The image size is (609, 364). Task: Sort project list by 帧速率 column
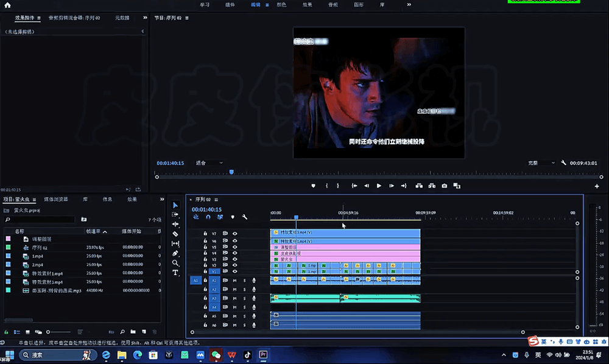coord(94,231)
